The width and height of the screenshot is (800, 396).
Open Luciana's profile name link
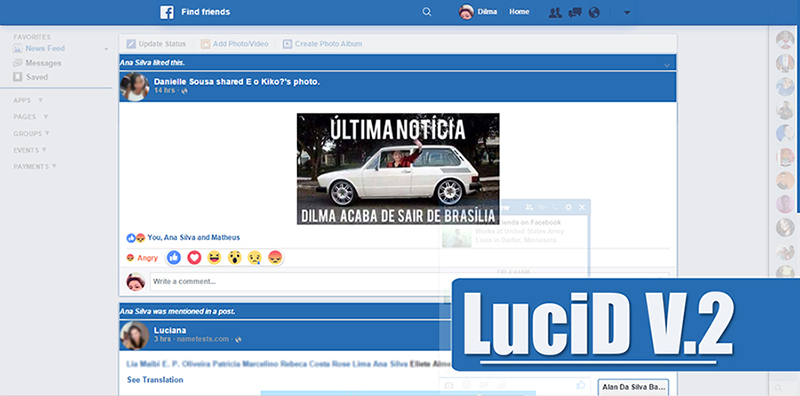(x=170, y=330)
